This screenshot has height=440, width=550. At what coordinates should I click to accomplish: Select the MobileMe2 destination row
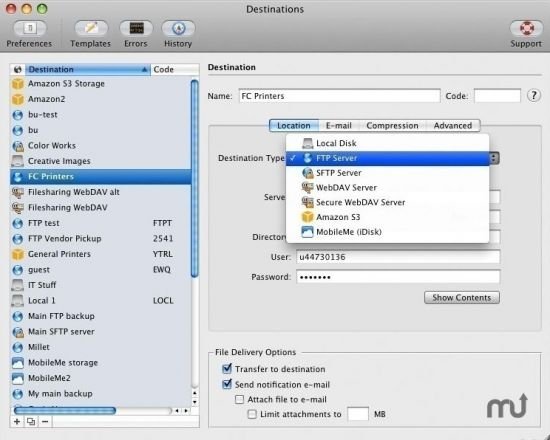tap(101, 378)
